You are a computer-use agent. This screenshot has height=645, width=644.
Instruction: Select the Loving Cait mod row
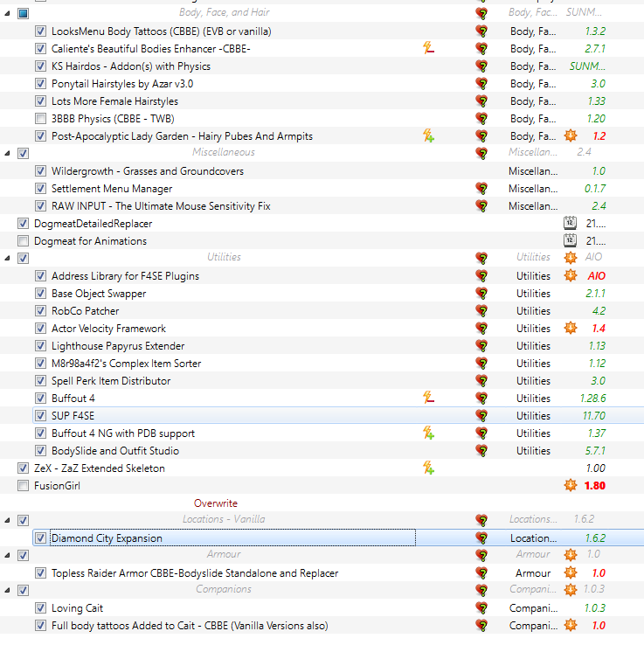point(322,607)
